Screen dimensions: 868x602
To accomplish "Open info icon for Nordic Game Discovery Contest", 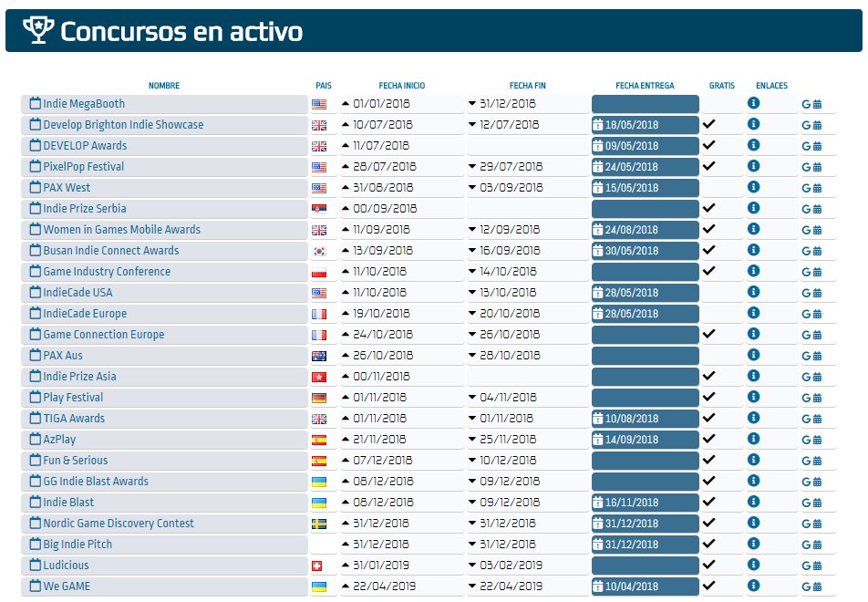I will [x=753, y=523].
